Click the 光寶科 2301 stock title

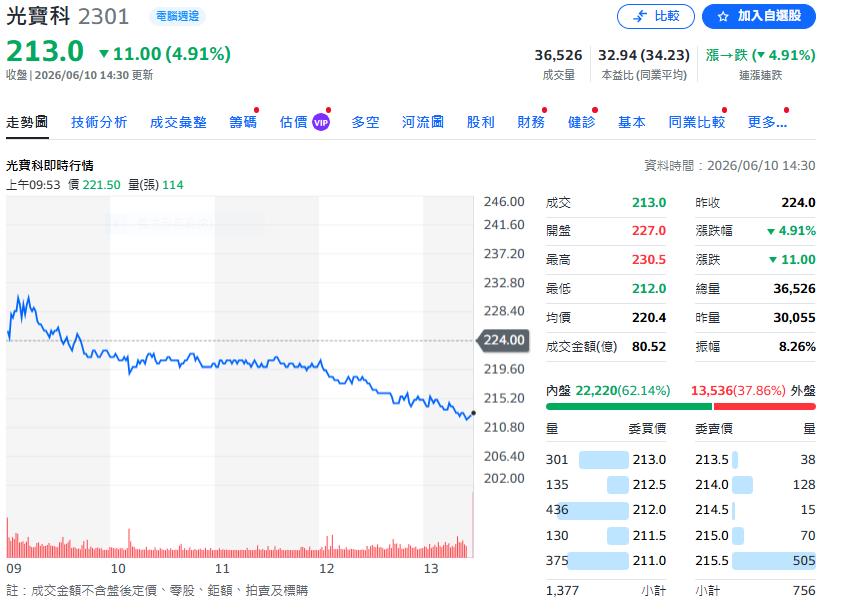(68, 16)
